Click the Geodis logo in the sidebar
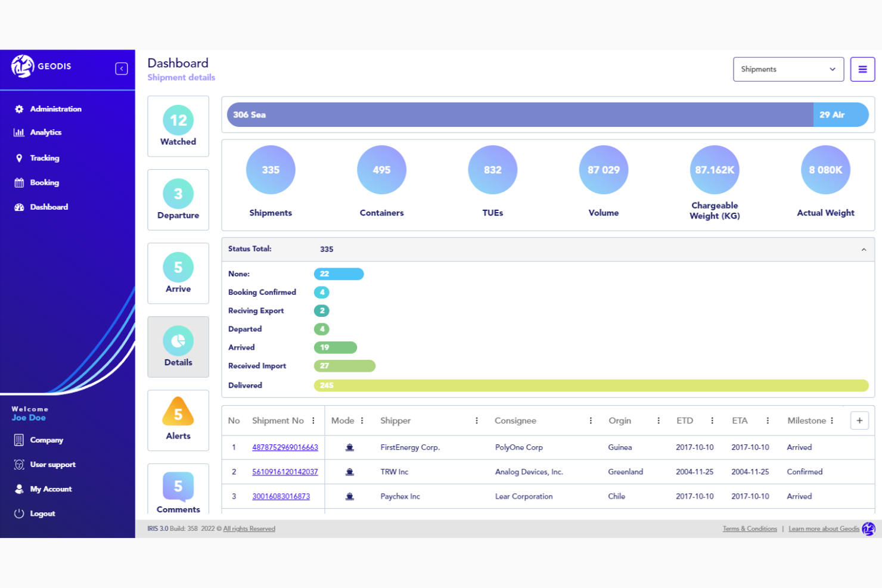The height and width of the screenshot is (588, 882). 41,66
